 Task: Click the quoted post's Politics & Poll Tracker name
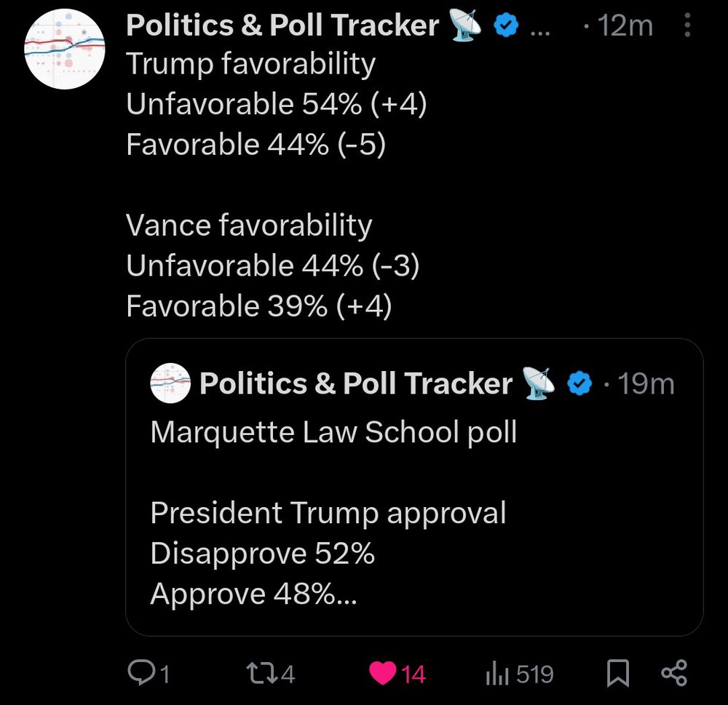point(356,383)
